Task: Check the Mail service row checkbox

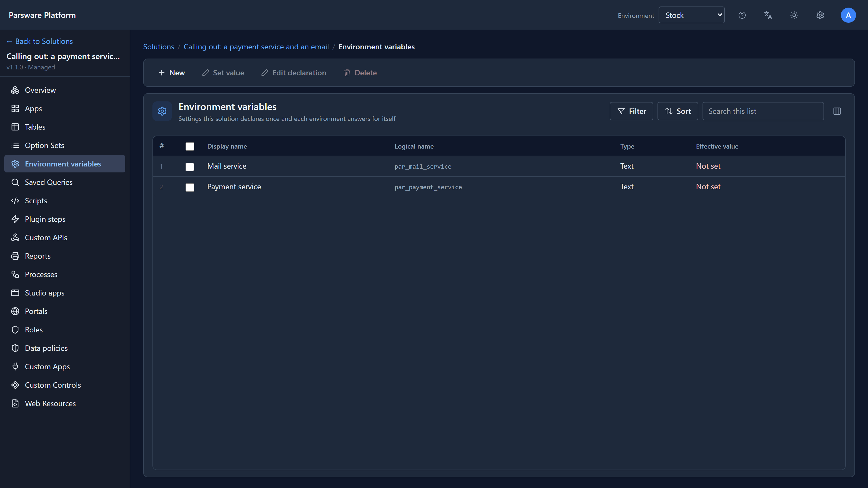Action: [190, 167]
